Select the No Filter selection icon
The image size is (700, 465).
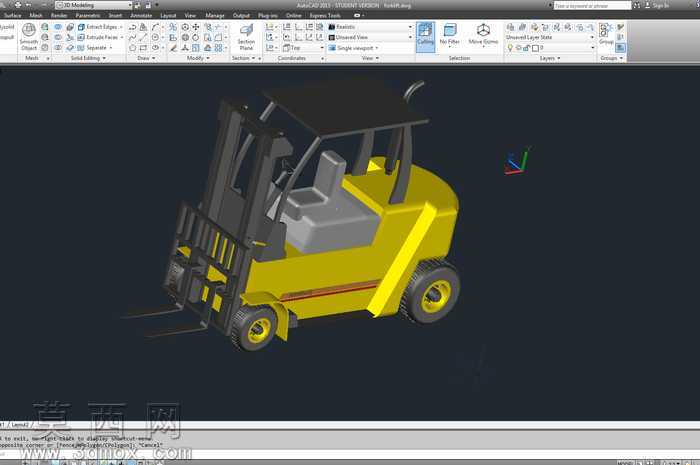pos(450,34)
